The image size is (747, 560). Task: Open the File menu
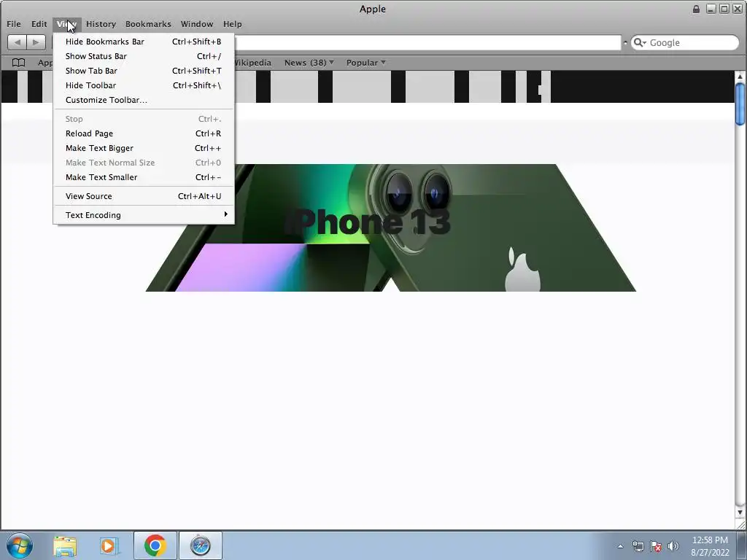[x=14, y=24]
